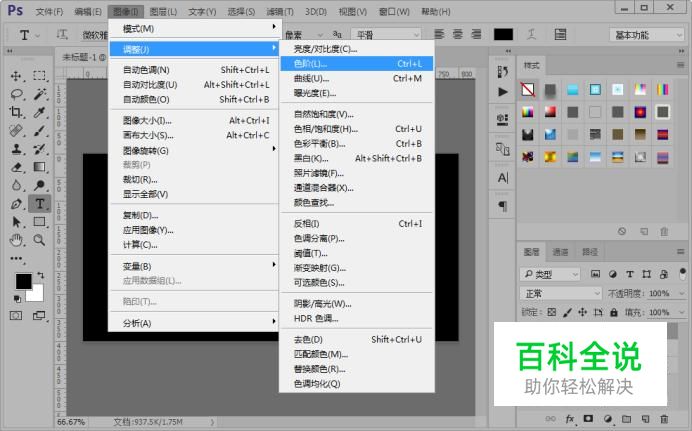Select the Horizontal Type tool

[40, 203]
